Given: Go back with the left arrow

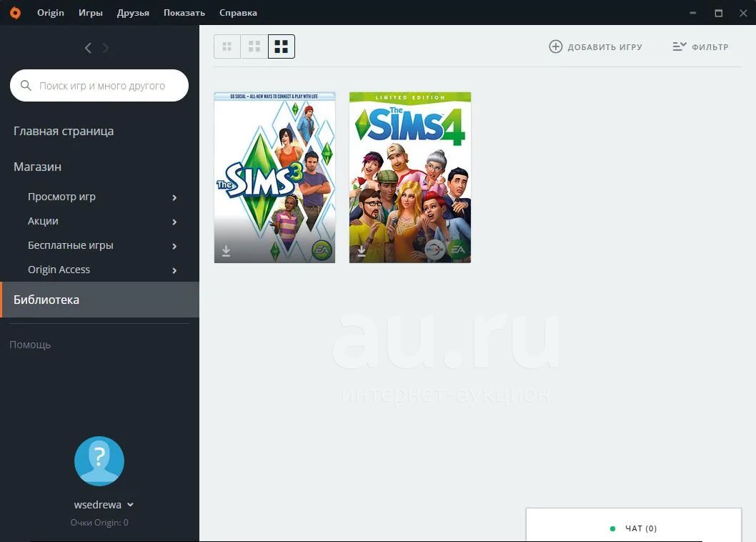Looking at the screenshot, I should point(88,48).
